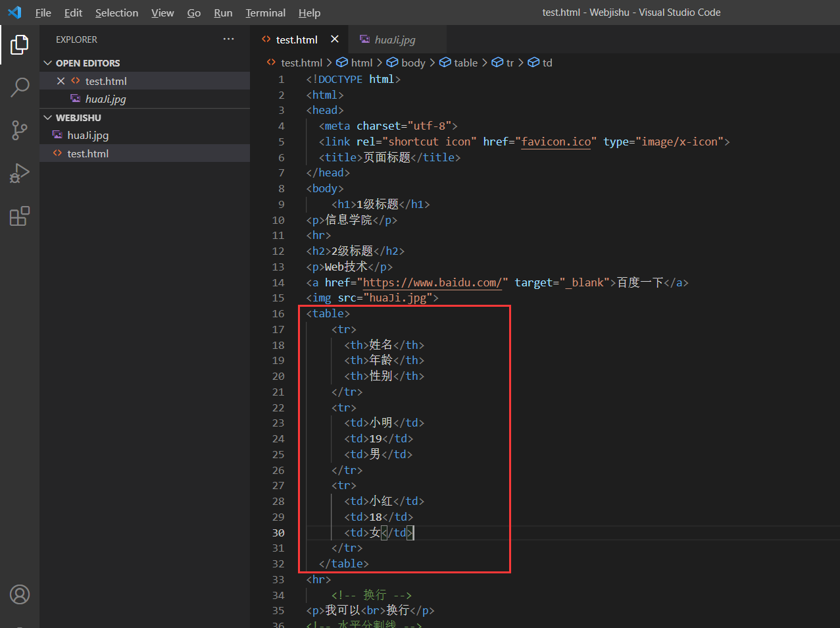This screenshot has width=840, height=628.
Task: Click td breadcrumb item
Action: [547, 63]
